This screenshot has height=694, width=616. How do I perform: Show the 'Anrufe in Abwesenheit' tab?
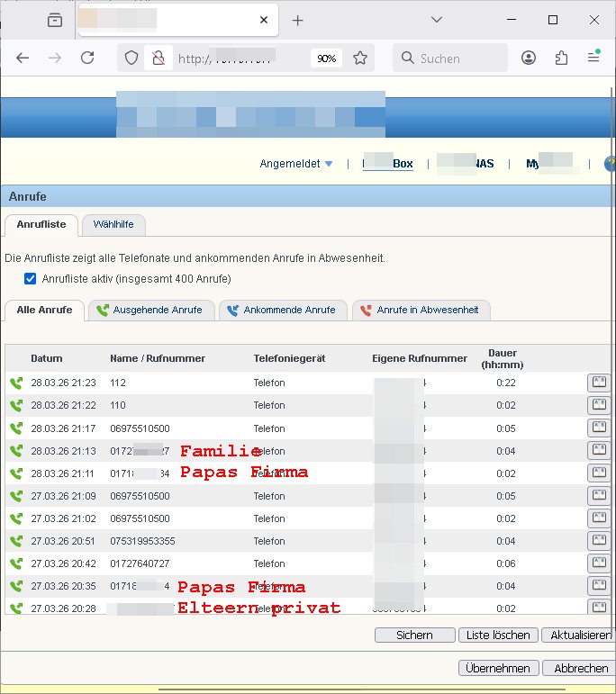pos(421,310)
